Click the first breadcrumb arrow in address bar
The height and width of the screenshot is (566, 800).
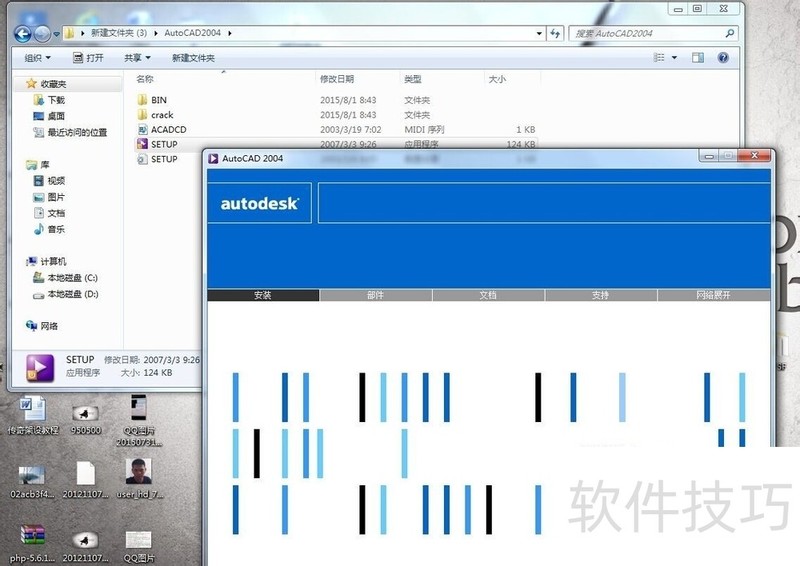click(x=82, y=33)
